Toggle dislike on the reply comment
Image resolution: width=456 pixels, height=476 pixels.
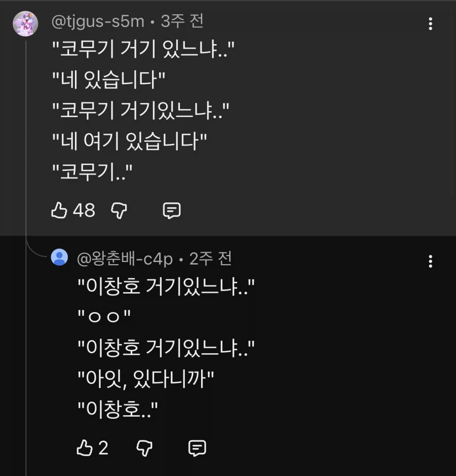144,448
